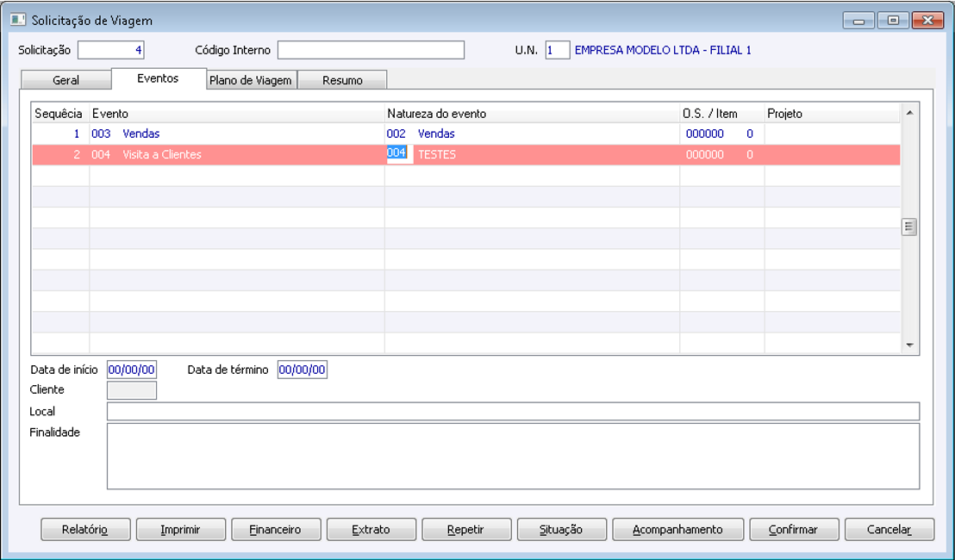Click the Natureza do evento column header
This screenshot has height=560, width=955.
click(x=533, y=114)
